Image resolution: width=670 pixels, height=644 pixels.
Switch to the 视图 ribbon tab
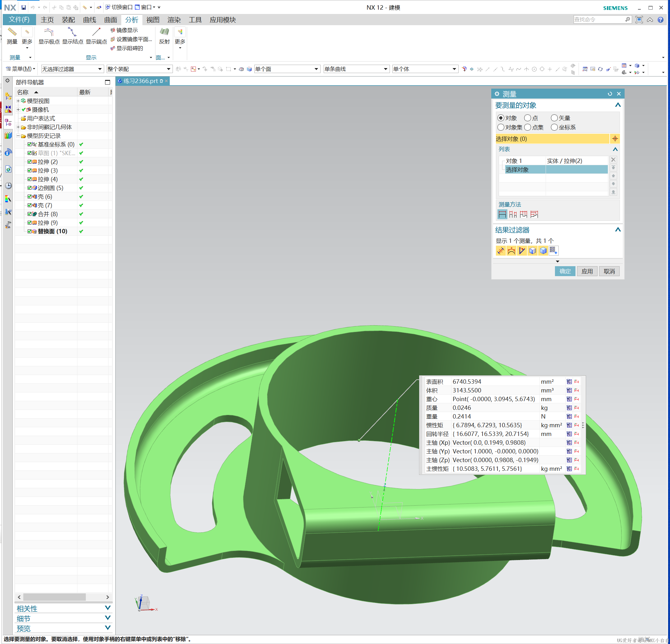point(153,20)
